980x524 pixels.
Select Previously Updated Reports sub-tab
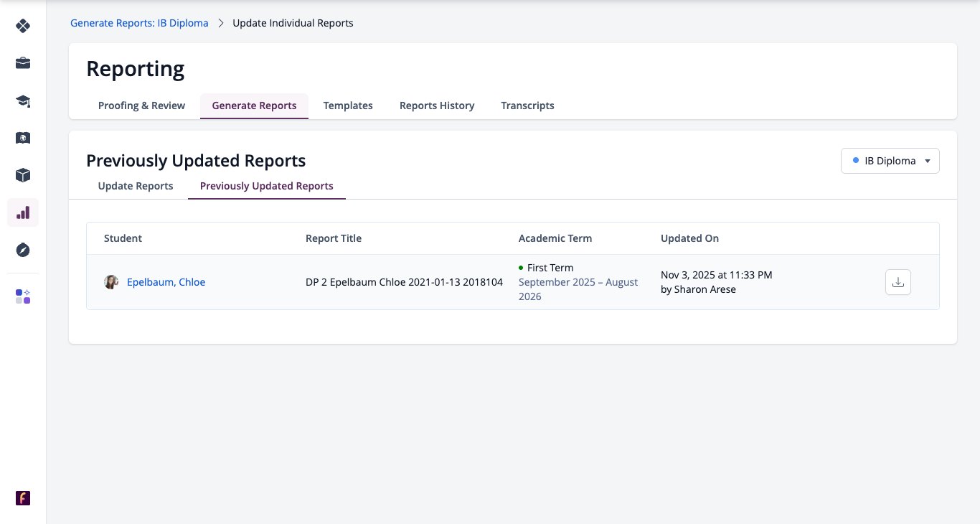point(267,186)
